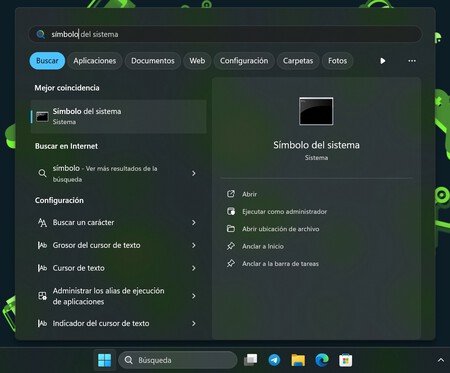Show hidden system tray icons chevron
Screen dimensions: 450x373
(x=441, y=360)
